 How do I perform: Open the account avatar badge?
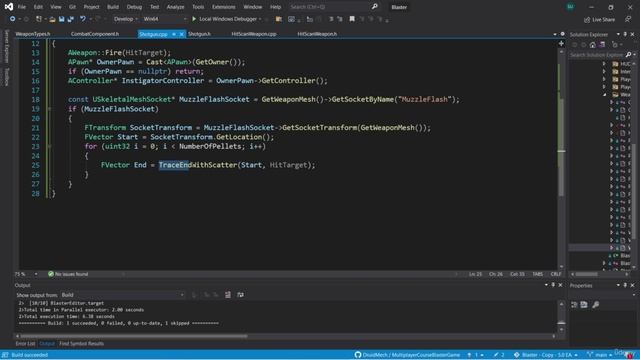point(570,7)
